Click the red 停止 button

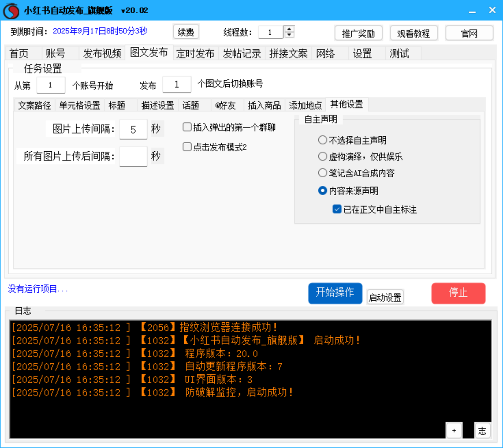pos(458,293)
